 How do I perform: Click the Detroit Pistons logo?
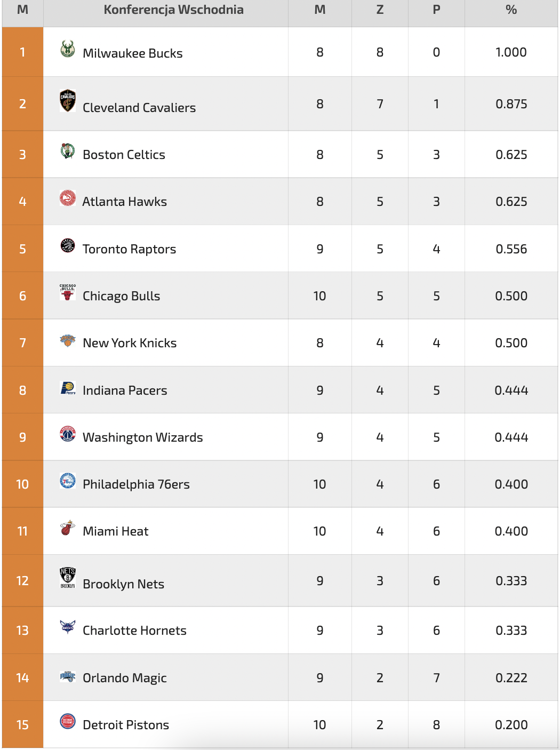[68, 722]
